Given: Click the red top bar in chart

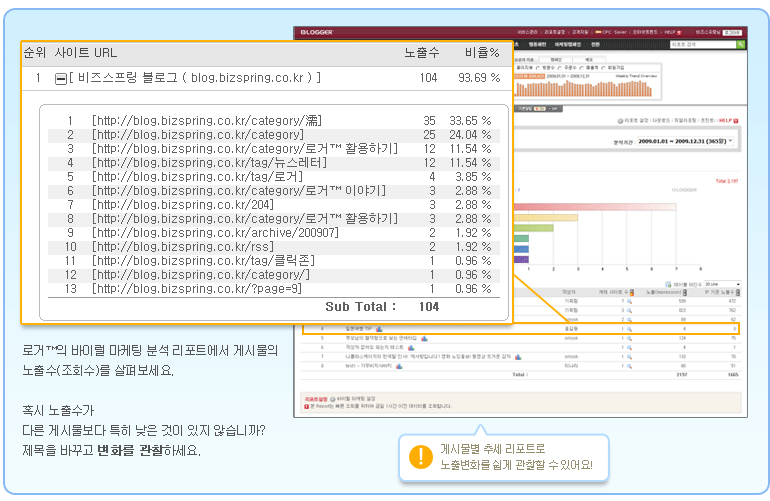Looking at the screenshot, I should [595, 207].
